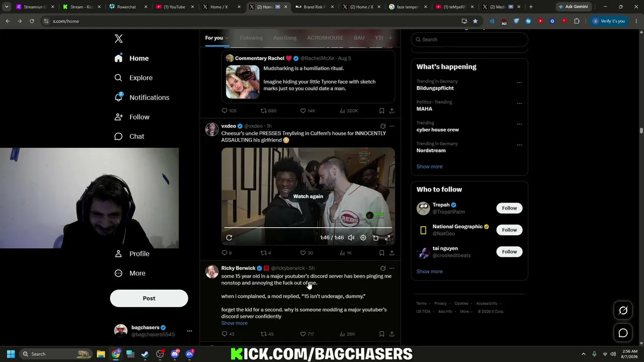Image resolution: width=644 pixels, height=362 pixels.
Task: Click the Post button
Action: [x=149, y=298]
